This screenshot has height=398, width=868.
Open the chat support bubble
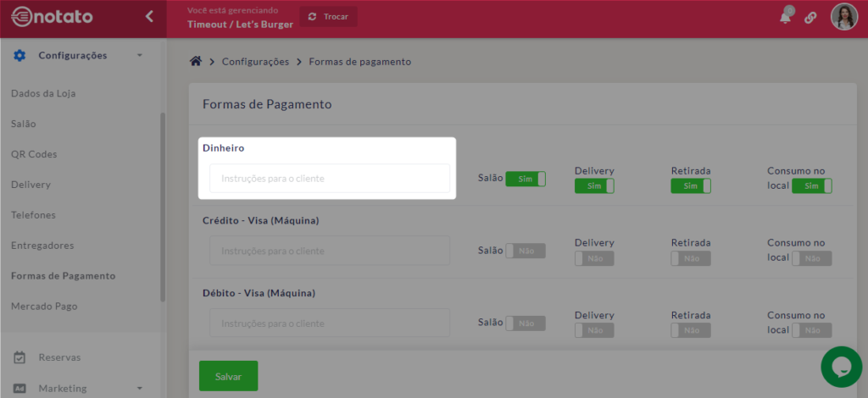841,366
